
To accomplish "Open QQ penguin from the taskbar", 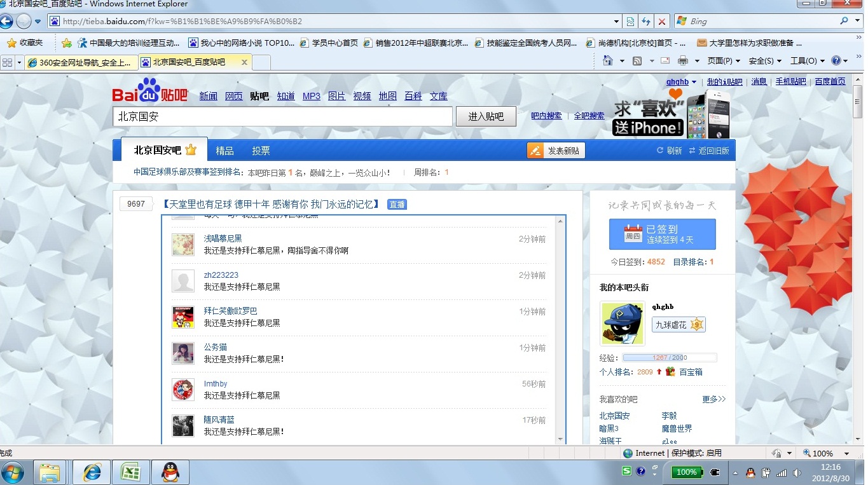I will pos(170,472).
